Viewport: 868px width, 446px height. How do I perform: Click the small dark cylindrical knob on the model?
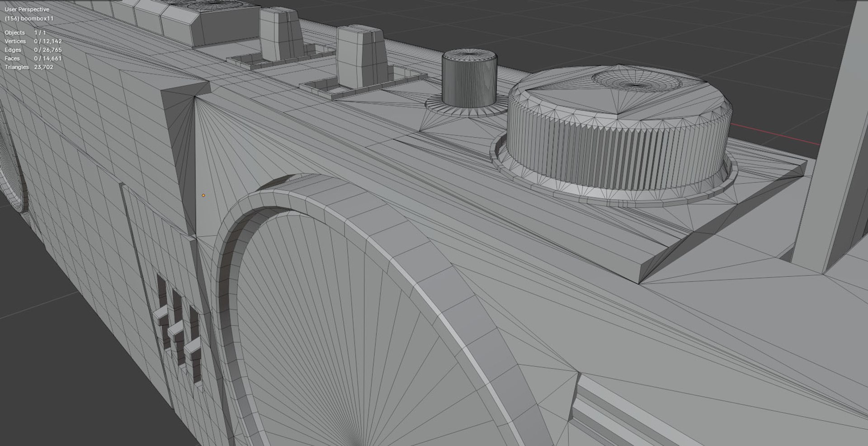(x=469, y=79)
